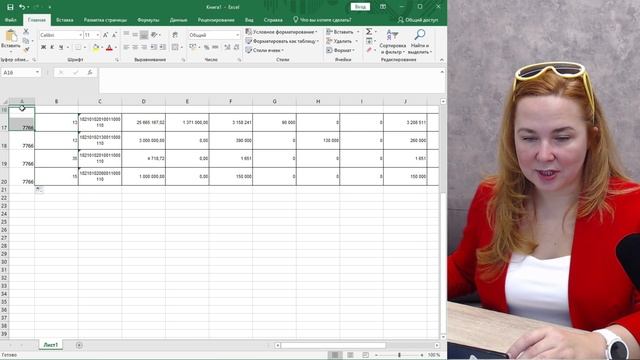The image size is (640, 360).
Task: Set vertical alignment to bottom
Action: tap(144, 35)
